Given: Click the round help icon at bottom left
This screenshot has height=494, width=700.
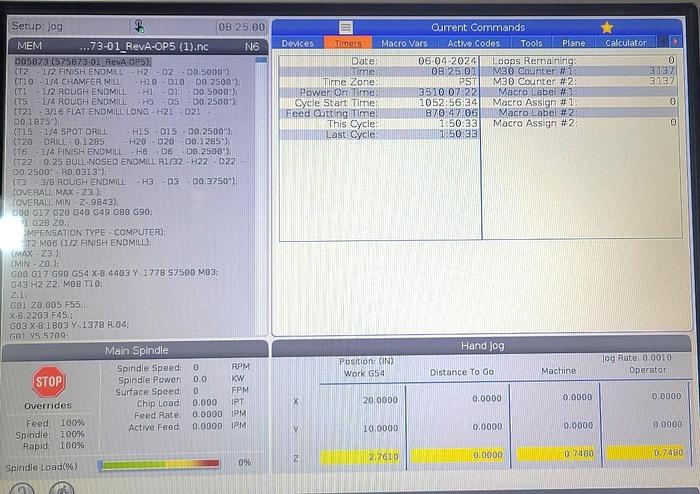Looking at the screenshot, I should point(22,488).
